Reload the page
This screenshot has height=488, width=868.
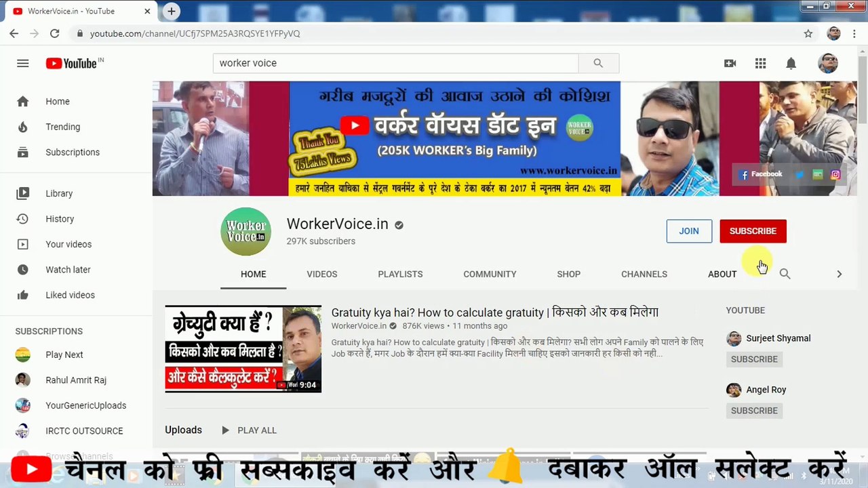[55, 33]
